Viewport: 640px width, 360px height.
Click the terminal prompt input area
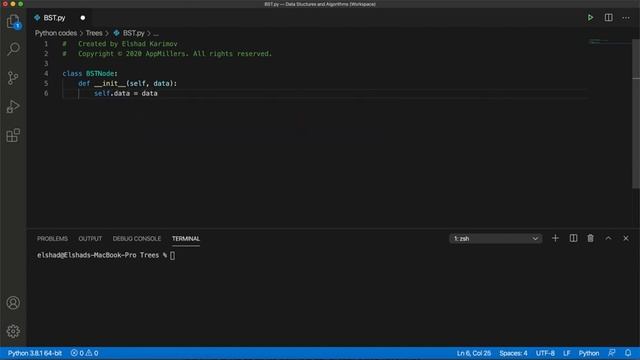tap(172, 256)
